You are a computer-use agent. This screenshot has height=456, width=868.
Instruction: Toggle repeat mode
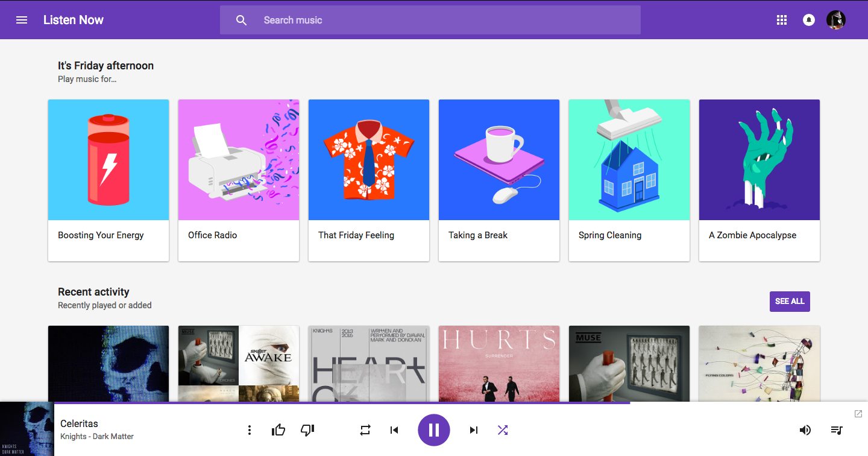365,430
